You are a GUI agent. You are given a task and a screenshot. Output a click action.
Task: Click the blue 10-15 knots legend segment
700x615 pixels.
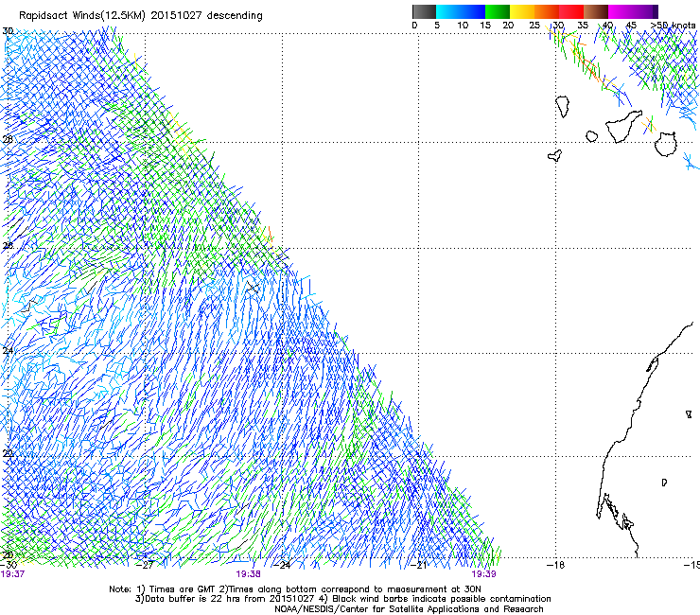point(473,11)
